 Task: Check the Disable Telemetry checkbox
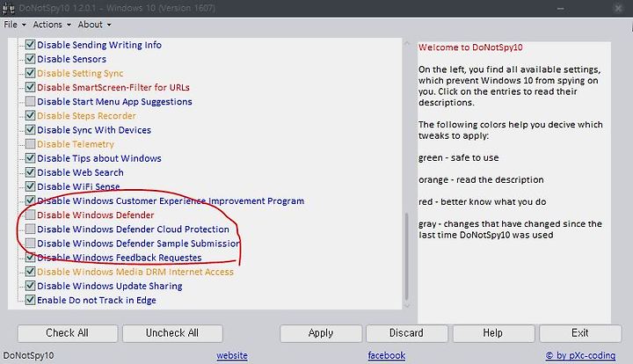[30, 143]
